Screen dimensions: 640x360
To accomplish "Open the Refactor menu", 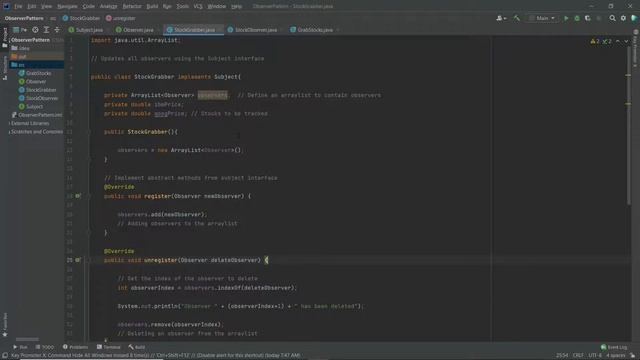I will point(132,6).
